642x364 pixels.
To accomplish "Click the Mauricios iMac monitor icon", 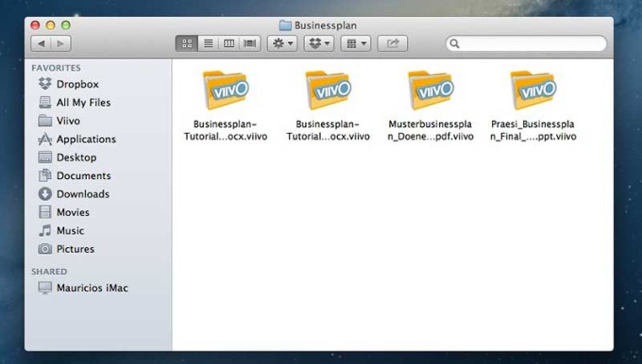I will 45,288.
